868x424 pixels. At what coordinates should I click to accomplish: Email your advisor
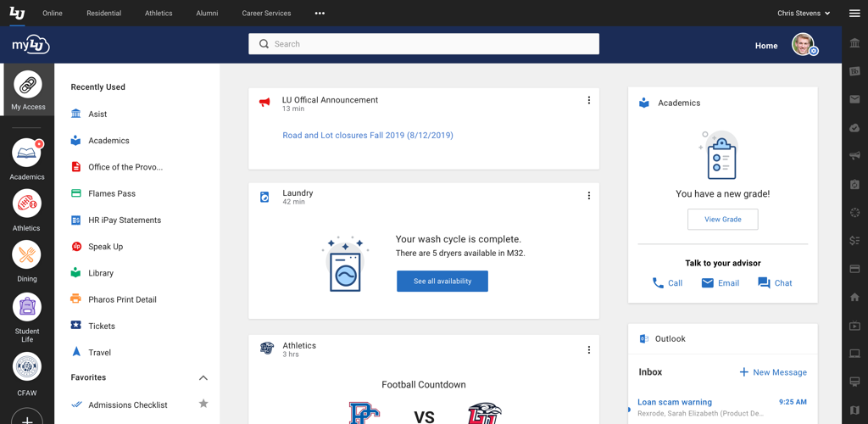coord(721,283)
